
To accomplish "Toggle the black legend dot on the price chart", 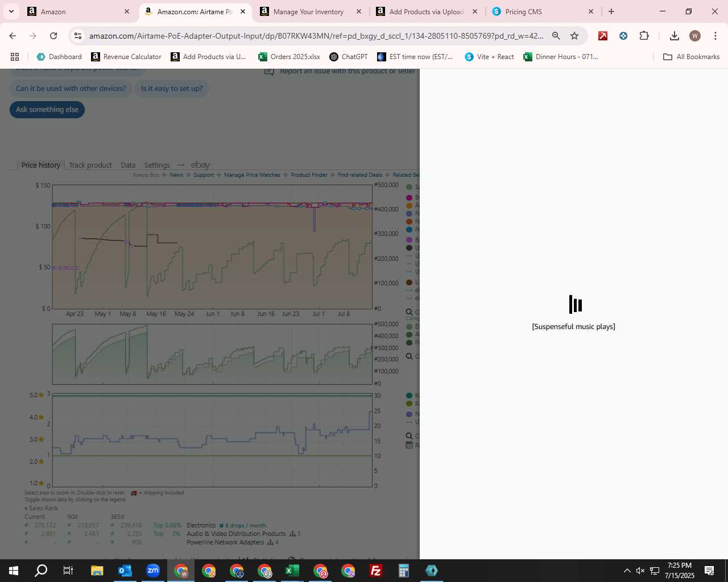I will [409, 248].
